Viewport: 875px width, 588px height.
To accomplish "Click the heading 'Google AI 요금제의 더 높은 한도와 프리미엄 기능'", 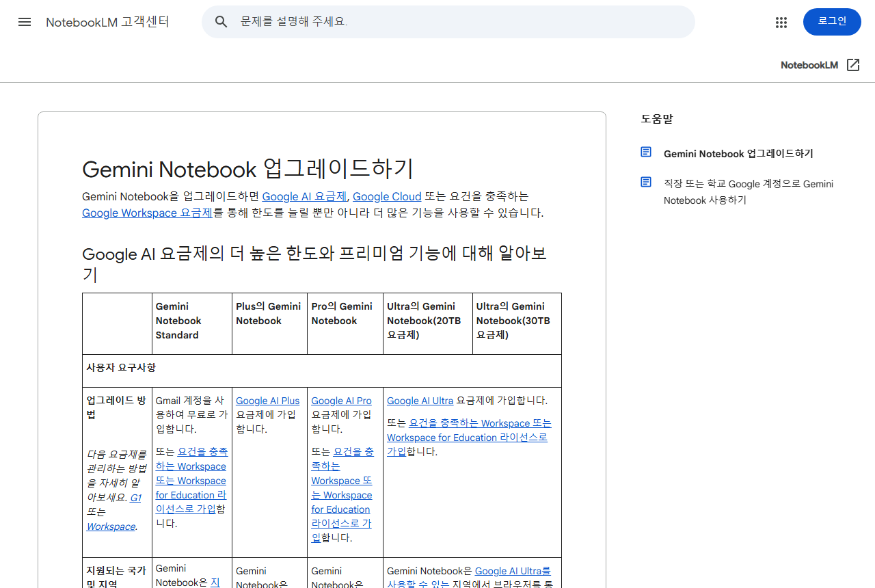I will (314, 264).
